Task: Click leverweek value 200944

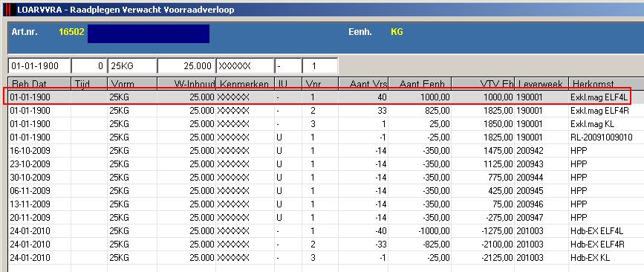Action: pyautogui.click(x=530, y=178)
